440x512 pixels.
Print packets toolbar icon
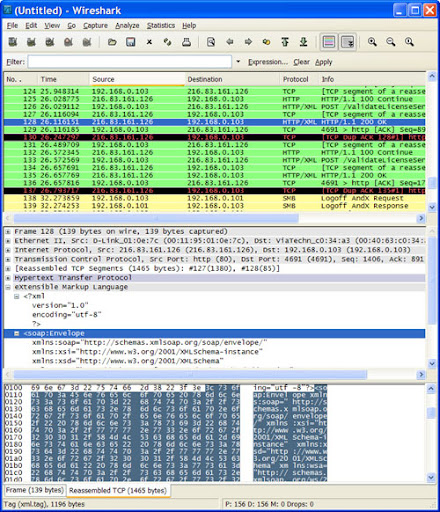[x=186, y=42]
